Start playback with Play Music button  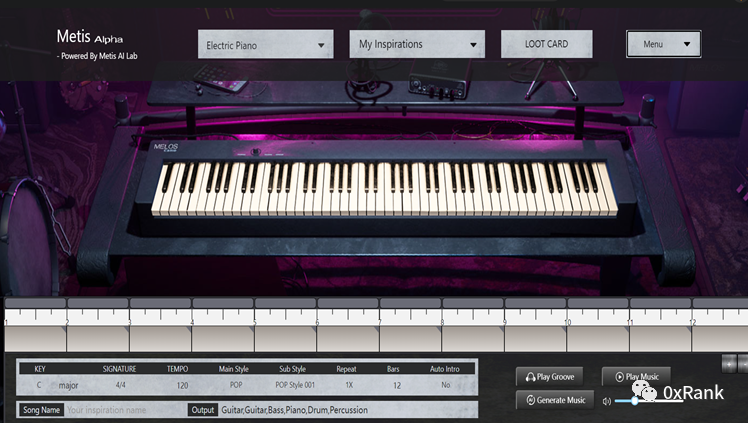(x=636, y=377)
